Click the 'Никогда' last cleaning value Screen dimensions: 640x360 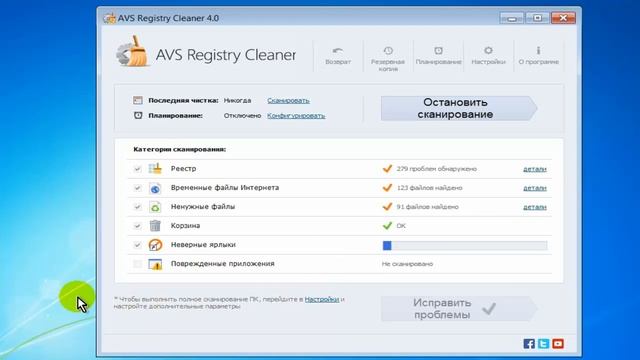[237, 100]
